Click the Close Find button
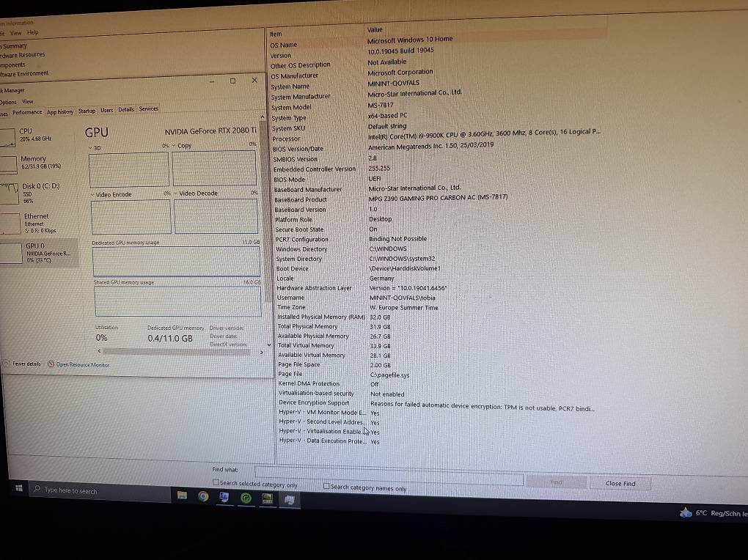 (x=620, y=483)
